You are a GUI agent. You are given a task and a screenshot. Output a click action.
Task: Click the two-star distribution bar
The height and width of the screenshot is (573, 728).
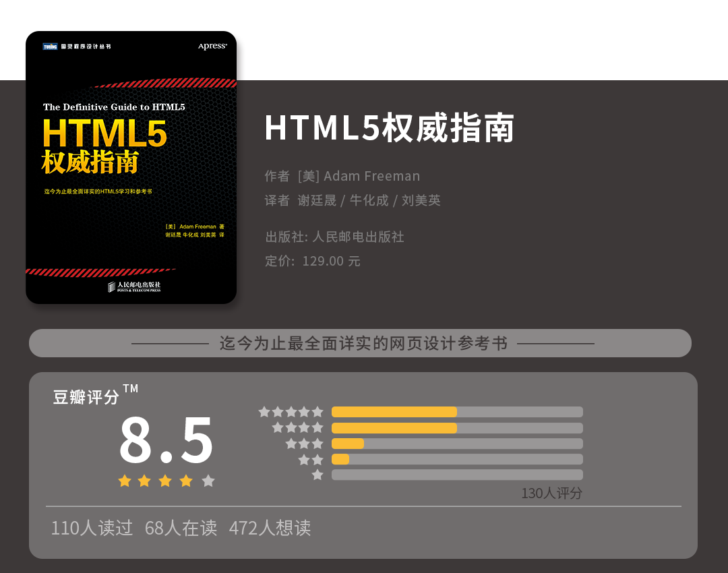457,459
